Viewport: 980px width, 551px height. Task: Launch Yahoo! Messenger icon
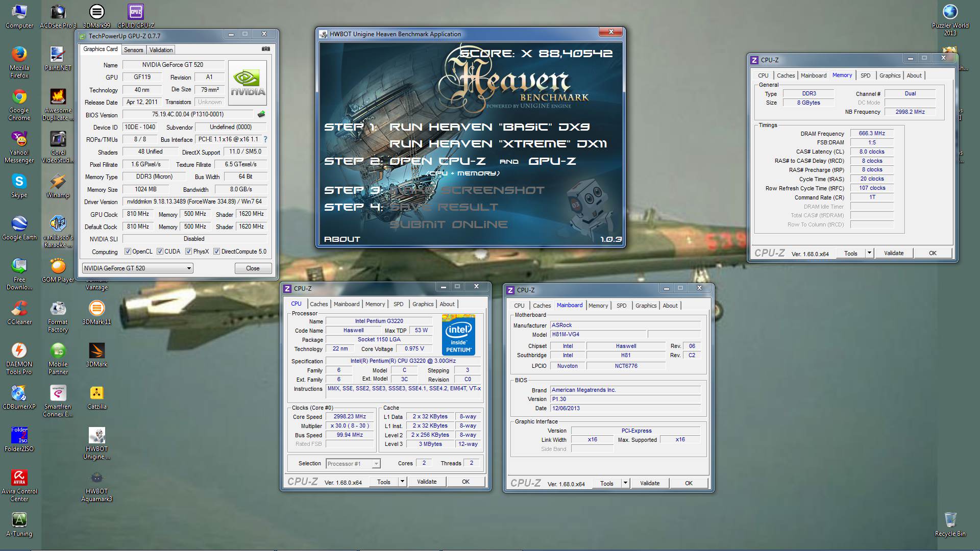(19, 146)
